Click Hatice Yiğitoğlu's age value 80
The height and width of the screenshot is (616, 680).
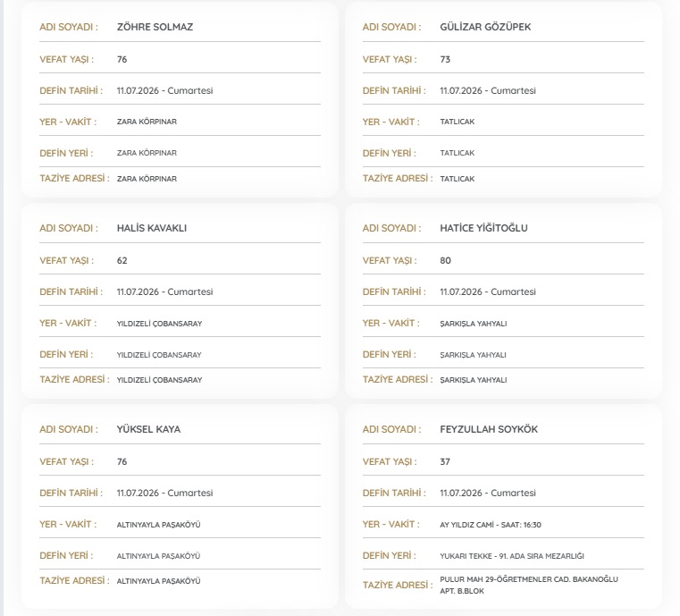[x=445, y=261]
